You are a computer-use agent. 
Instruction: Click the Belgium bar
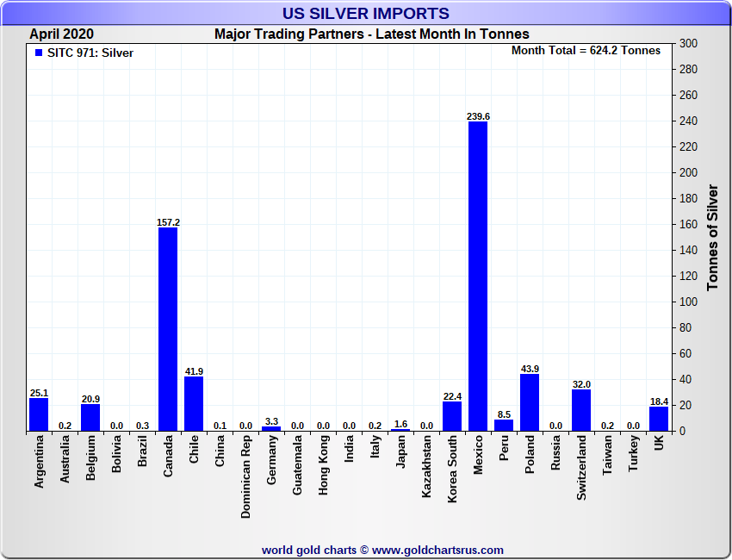(x=90, y=418)
